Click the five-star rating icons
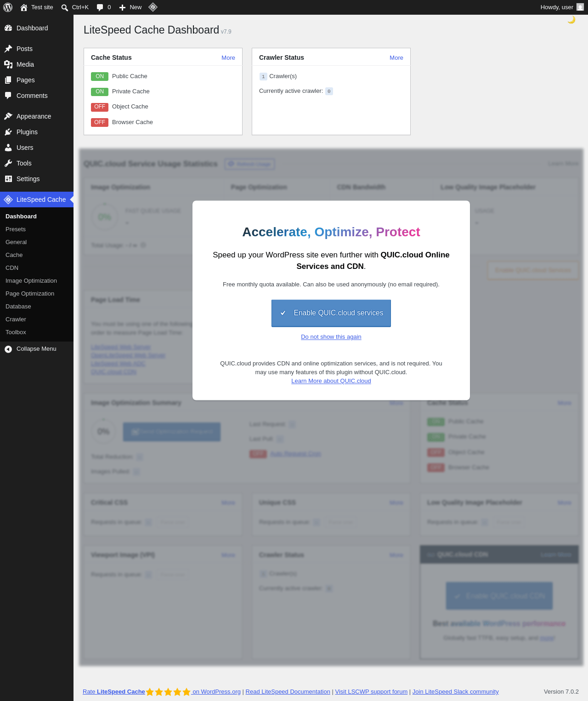588x701 pixels. (x=168, y=692)
